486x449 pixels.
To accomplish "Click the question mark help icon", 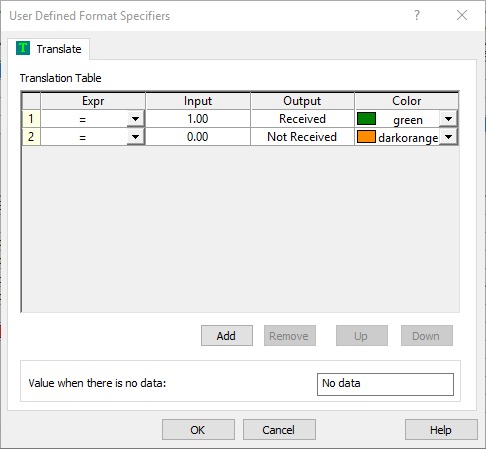I will click(x=417, y=15).
